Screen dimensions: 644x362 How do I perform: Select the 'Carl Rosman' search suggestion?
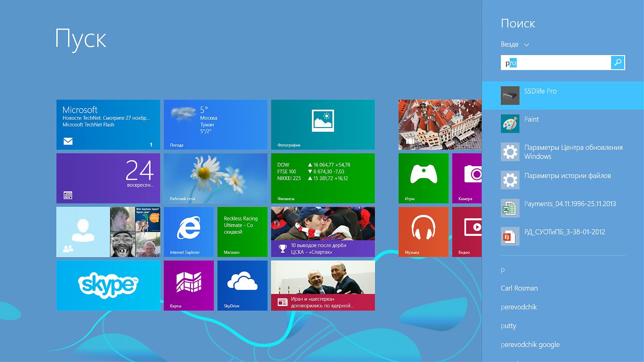pos(519,288)
